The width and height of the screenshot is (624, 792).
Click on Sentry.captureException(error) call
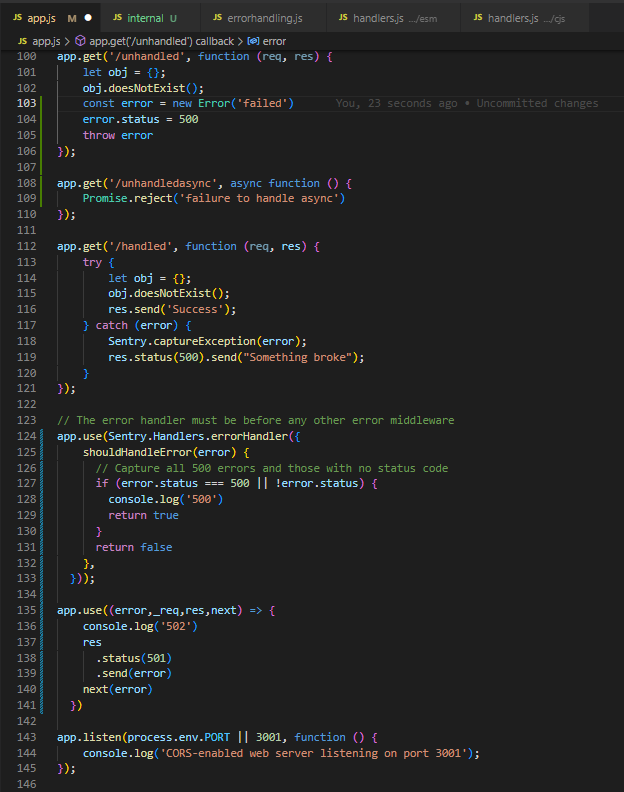pyautogui.click(x=207, y=341)
